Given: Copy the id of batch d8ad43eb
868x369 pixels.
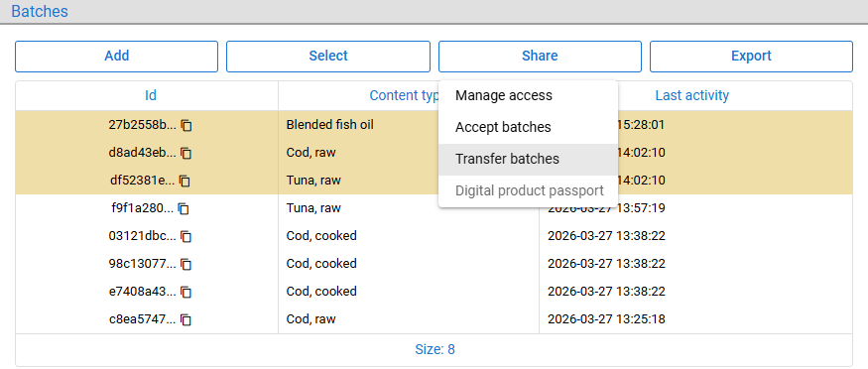Looking at the screenshot, I should click(186, 153).
